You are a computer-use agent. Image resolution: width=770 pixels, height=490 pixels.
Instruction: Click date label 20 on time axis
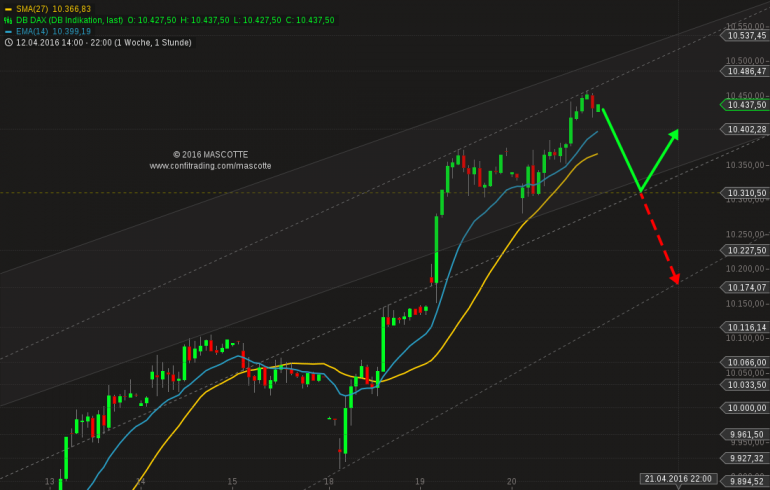coord(511,482)
